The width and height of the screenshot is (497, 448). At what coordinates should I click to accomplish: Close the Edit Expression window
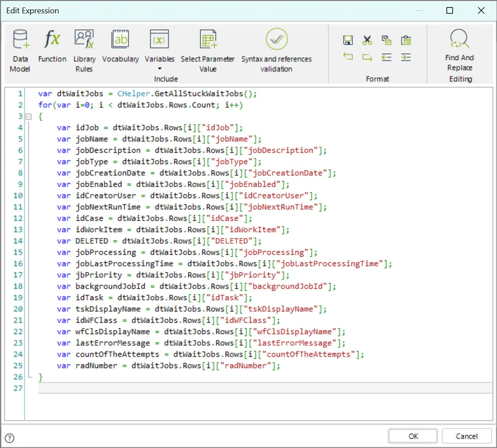[x=481, y=11]
